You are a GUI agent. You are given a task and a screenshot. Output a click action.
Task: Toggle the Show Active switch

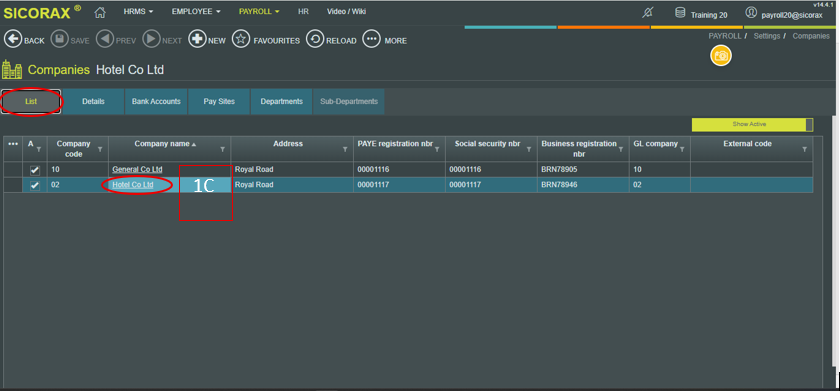[752, 125]
